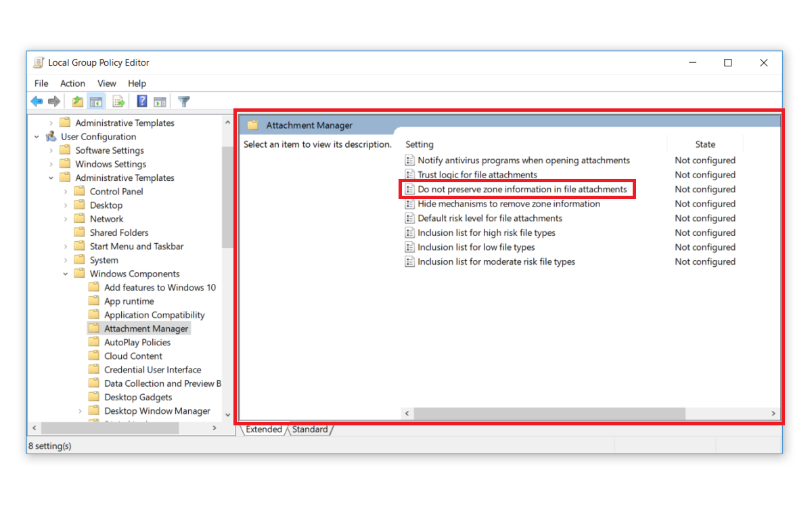Expand the Desktop Window Manager node
This screenshot has width=812, height=508.
pos(80,410)
